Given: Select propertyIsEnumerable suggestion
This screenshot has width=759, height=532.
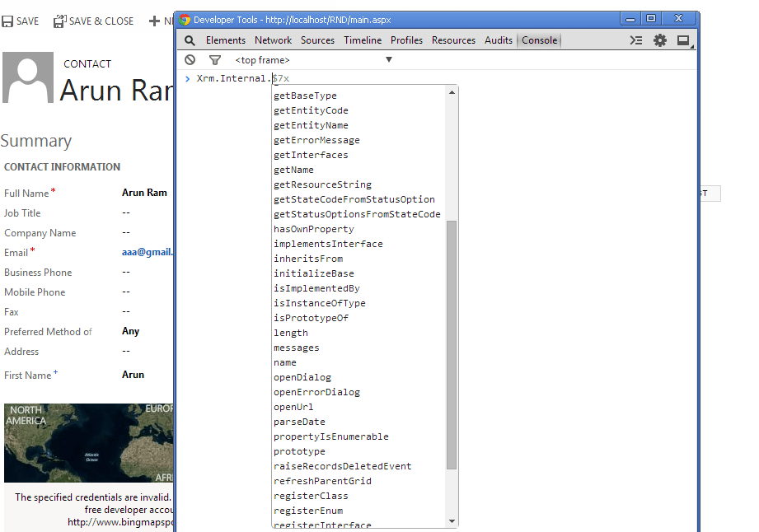Looking at the screenshot, I should click(331, 436).
